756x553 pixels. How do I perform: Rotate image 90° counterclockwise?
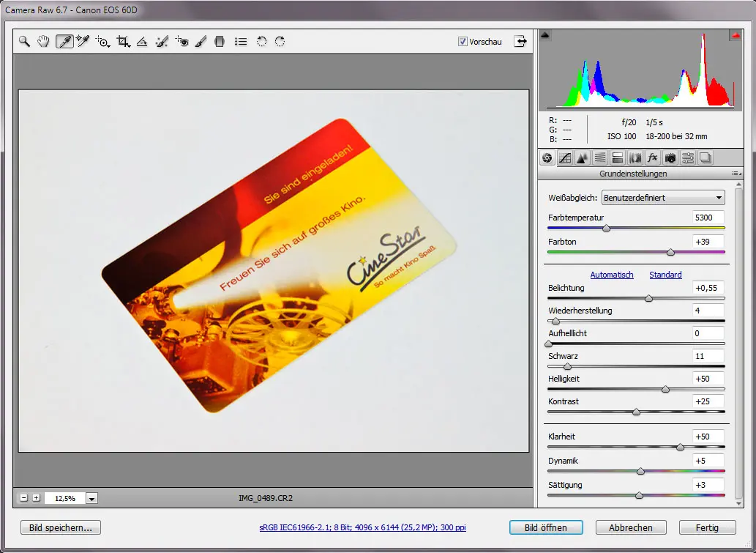pyautogui.click(x=261, y=42)
